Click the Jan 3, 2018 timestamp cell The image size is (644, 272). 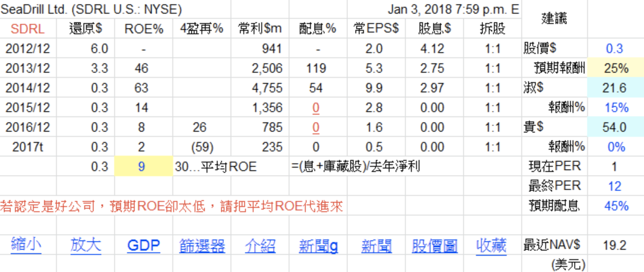click(453, 9)
